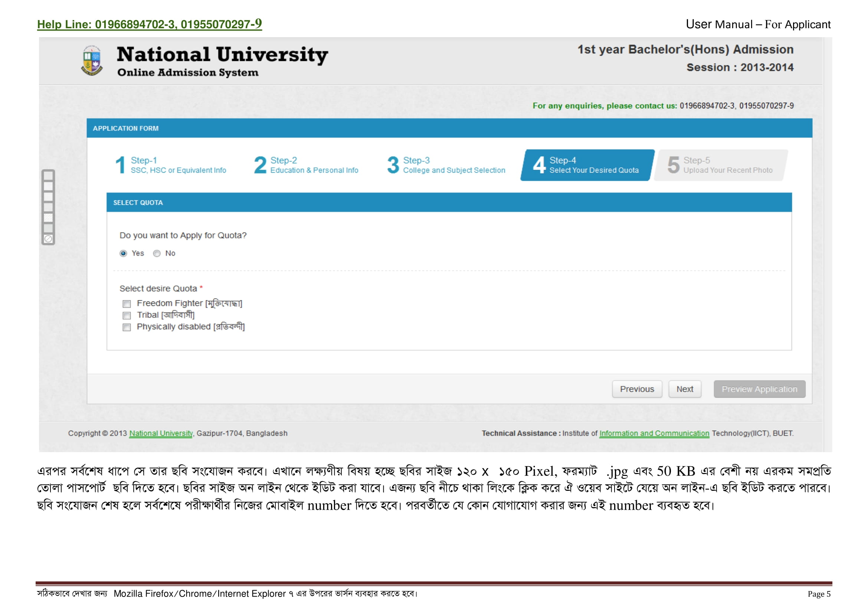Choose the diagonal-striped background swatch

[48, 218]
